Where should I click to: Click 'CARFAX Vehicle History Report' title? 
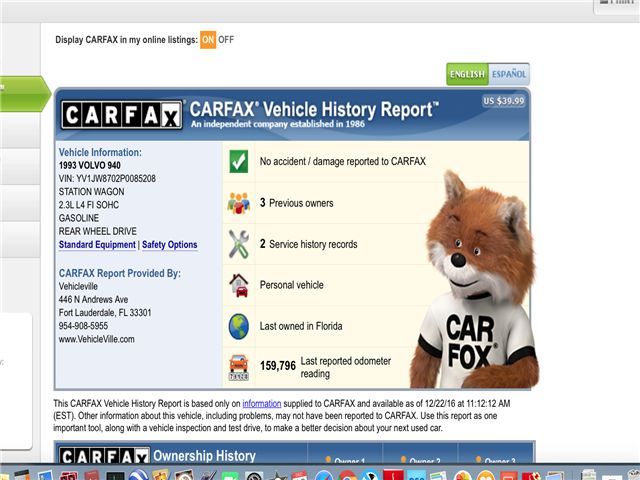pyautogui.click(x=314, y=109)
